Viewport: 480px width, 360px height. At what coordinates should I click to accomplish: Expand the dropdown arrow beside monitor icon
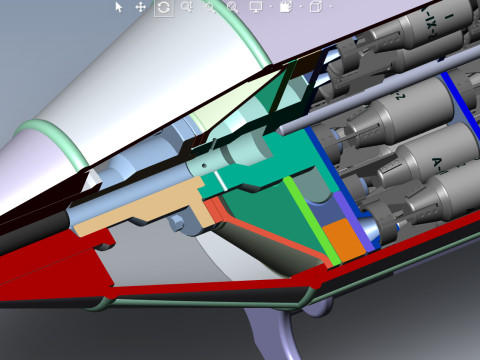tap(270, 7)
